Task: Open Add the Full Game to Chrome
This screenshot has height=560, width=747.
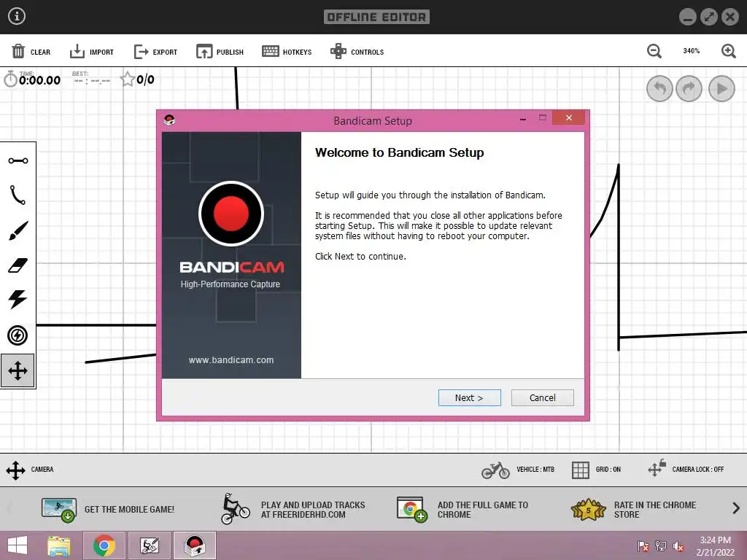Action: coord(462,510)
